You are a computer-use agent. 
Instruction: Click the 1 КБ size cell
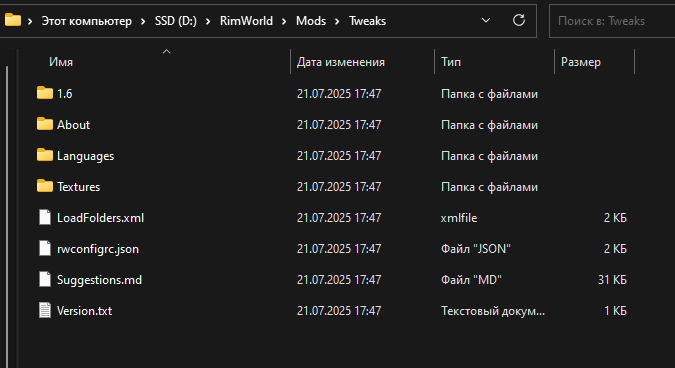click(x=615, y=311)
